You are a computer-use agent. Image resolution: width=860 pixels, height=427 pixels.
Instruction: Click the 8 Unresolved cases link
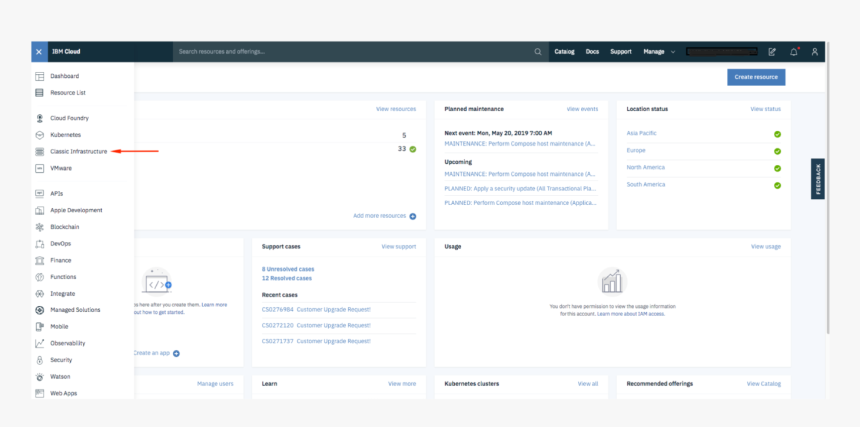(288, 269)
